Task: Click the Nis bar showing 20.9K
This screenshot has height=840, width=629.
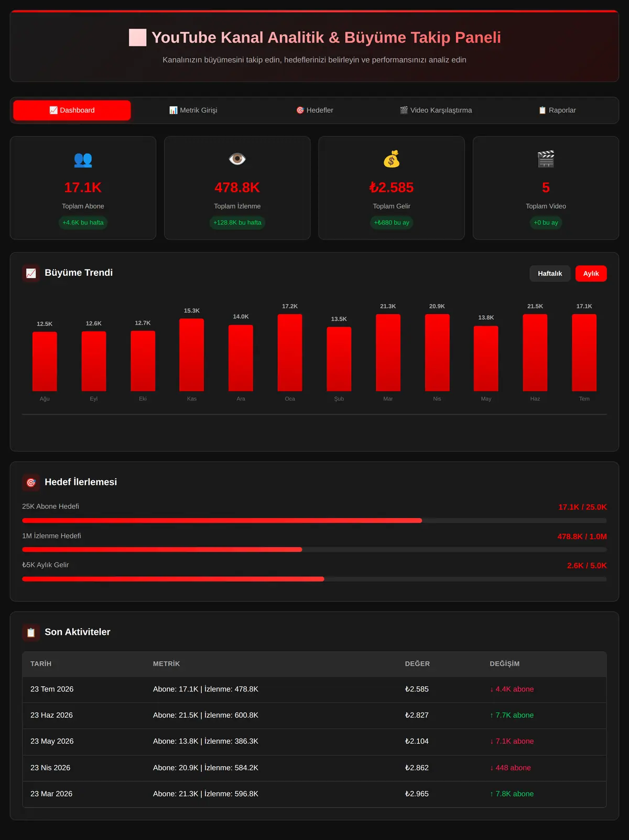Action: point(437,352)
